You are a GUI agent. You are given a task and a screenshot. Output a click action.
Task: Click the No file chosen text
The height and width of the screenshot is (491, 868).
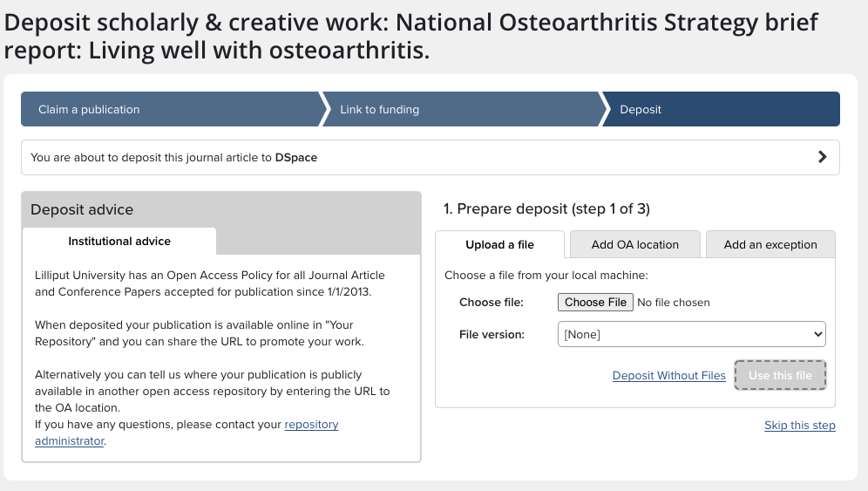(674, 303)
